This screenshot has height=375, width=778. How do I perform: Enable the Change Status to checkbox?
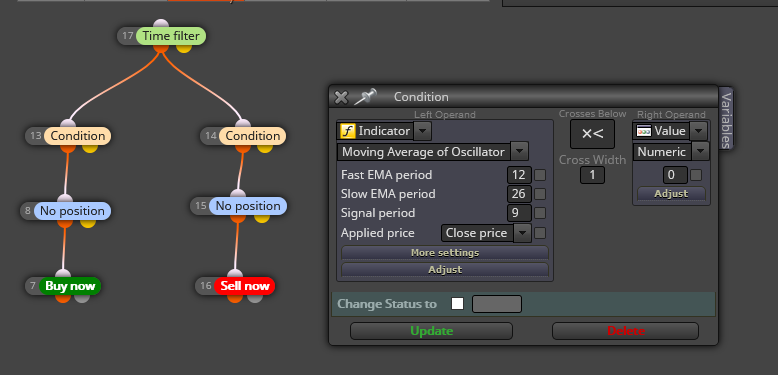[x=457, y=304]
